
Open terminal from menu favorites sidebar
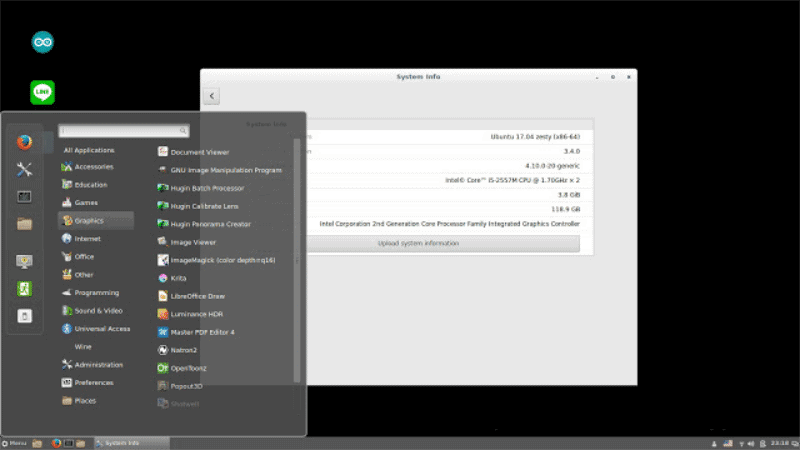click(24, 196)
